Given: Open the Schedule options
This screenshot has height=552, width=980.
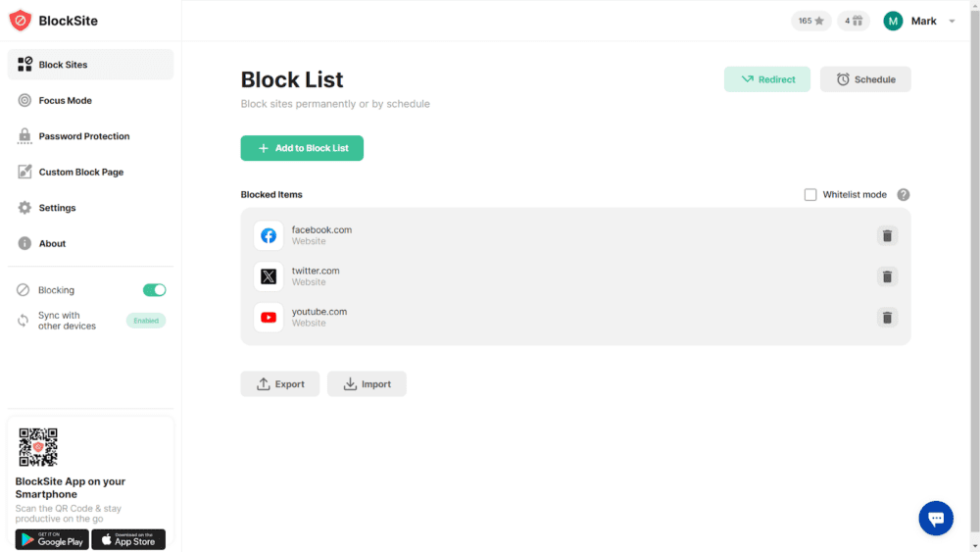Looking at the screenshot, I should (x=865, y=79).
